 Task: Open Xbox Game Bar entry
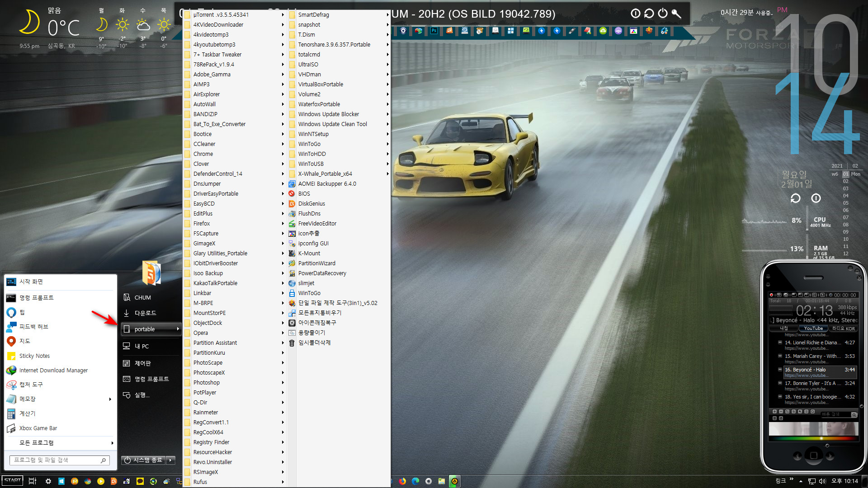tap(60, 428)
